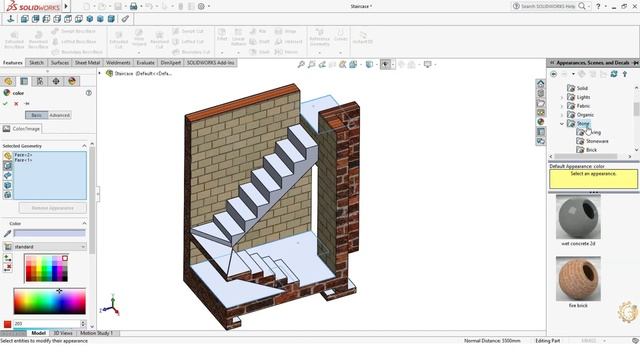Image resolution: width=640 pixels, height=360 pixels.
Task: Click the red value input showing 203
Action: [x=47, y=324]
